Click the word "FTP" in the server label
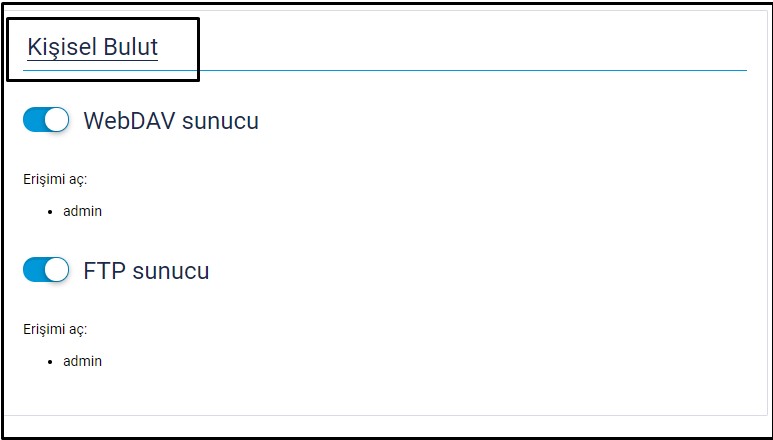Image resolution: width=773 pixels, height=440 pixels. (x=104, y=271)
